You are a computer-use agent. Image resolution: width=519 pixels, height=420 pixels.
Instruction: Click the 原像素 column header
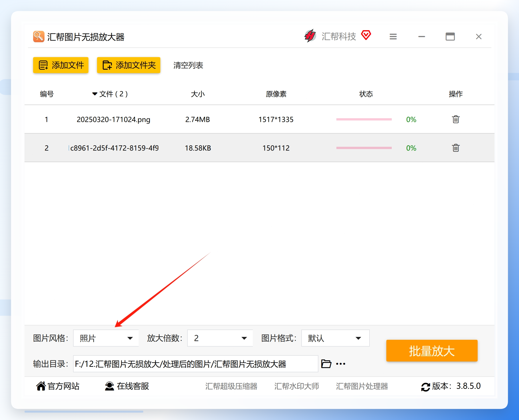pyautogui.click(x=276, y=94)
